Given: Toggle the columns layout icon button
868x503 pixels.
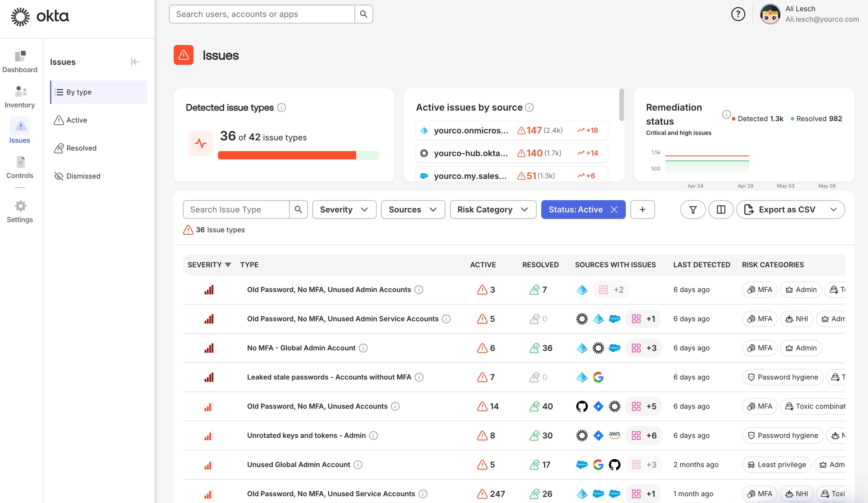Looking at the screenshot, I should pyautogui.click(x=721, y=210).
